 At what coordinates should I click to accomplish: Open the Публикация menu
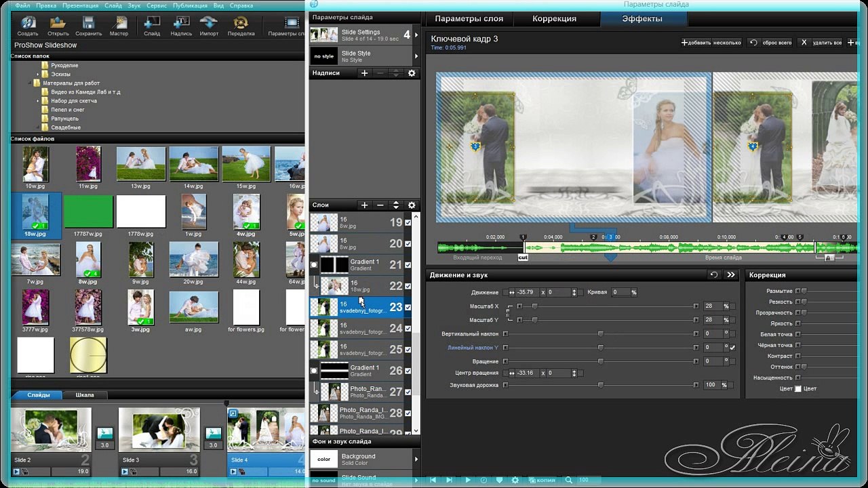190,5
